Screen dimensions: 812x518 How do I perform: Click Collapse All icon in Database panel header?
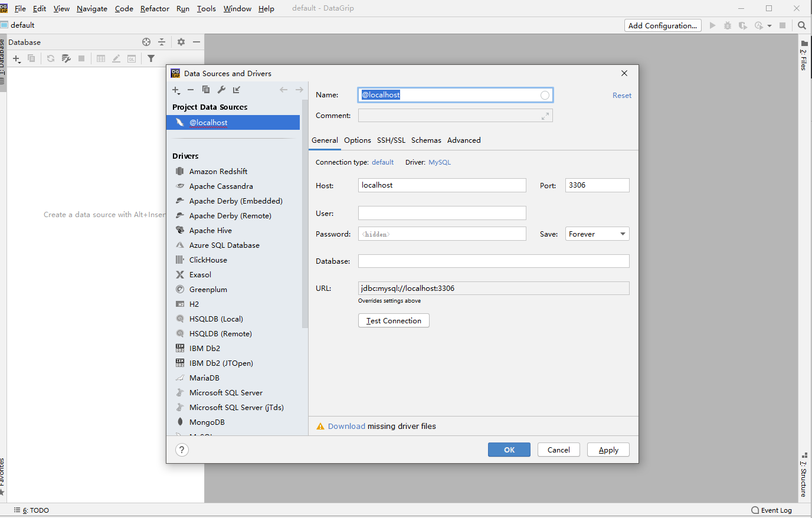[x=162, y=42]
